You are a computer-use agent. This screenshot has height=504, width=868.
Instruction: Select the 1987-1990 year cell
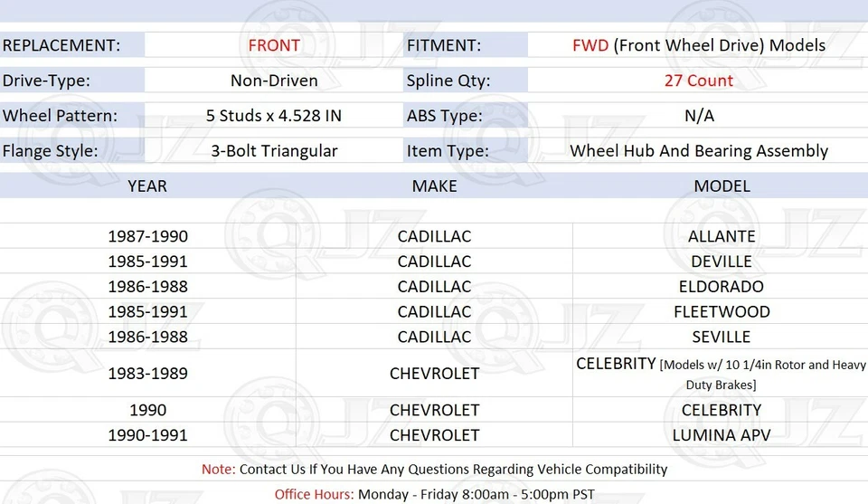tap(147, 236)
